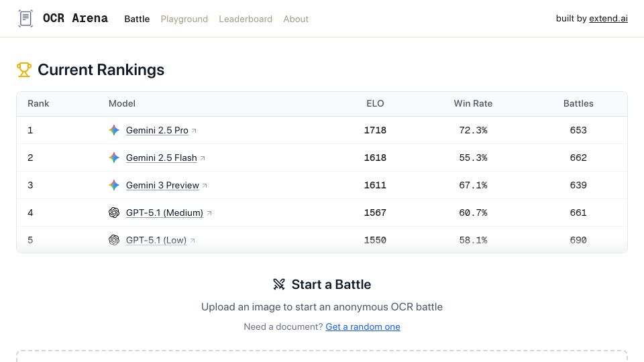Click the OpenAI logo icon for GPT-5.1 (Medium)

click(114, 213)
